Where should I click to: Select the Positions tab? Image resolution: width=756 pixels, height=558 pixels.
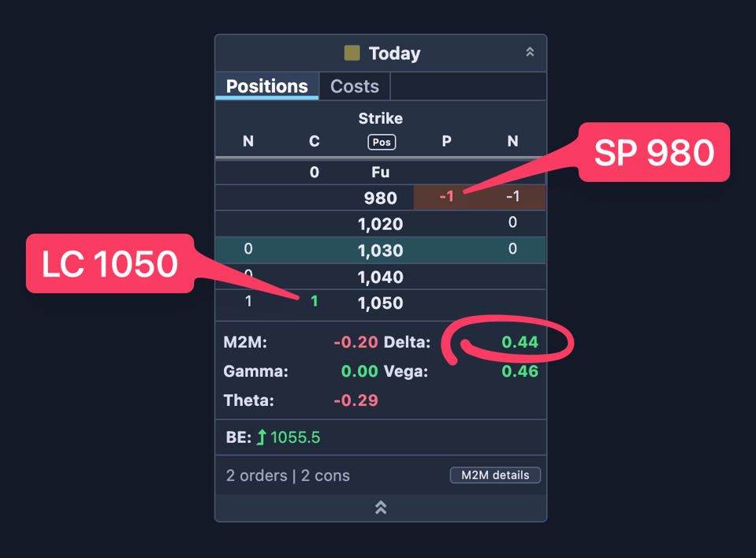[266, 86]
